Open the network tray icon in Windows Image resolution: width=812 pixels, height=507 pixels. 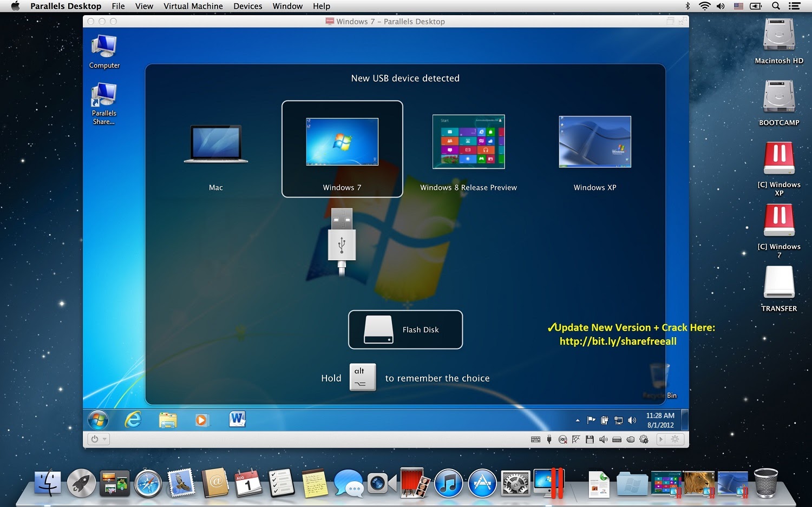618,420
